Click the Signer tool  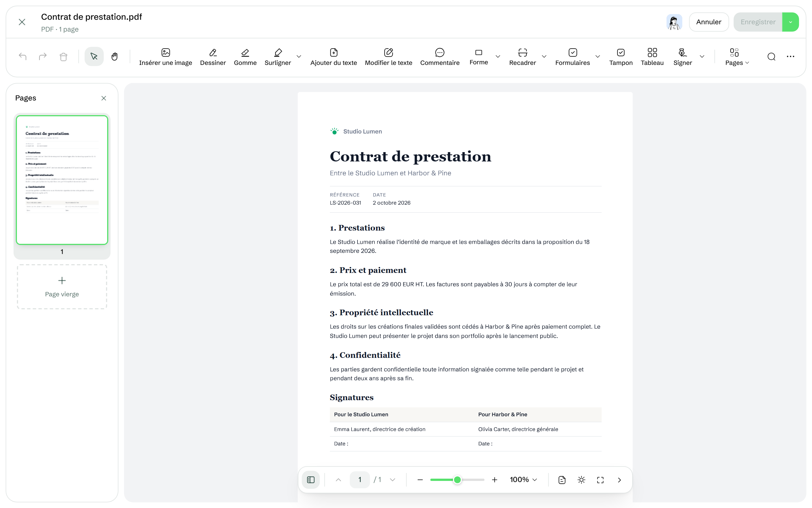(683, 57)
